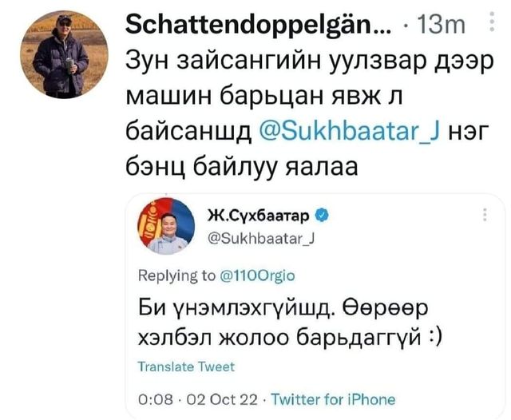Click the tweet's last line бэнц байлуу яалаа
511x420 pixels.
pos(242,168)
